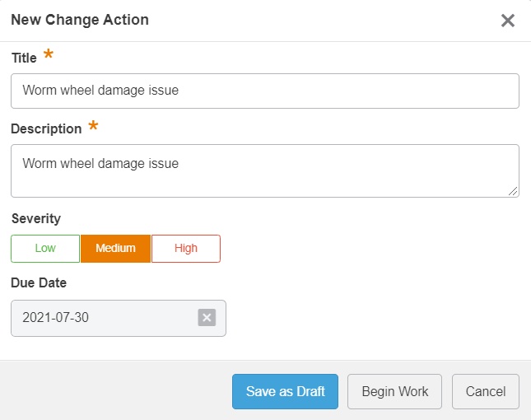Click the New Change Action header text
Image resolution: width=531 pixels, height=420 pixels.
[80, 20]
